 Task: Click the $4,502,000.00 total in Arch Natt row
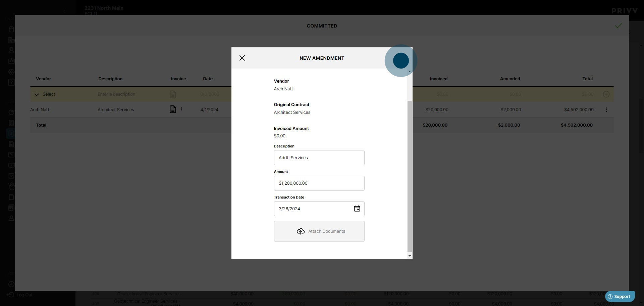click(x=579, y=110)
